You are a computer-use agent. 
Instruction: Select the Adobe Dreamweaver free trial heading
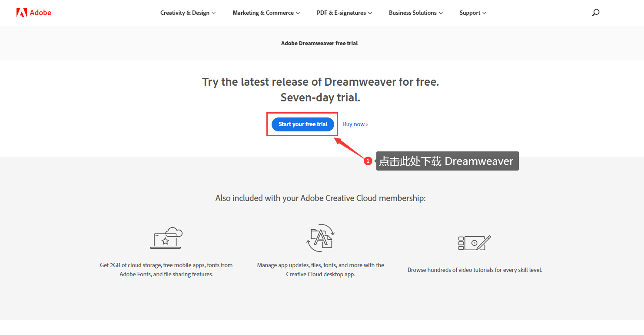319,43
